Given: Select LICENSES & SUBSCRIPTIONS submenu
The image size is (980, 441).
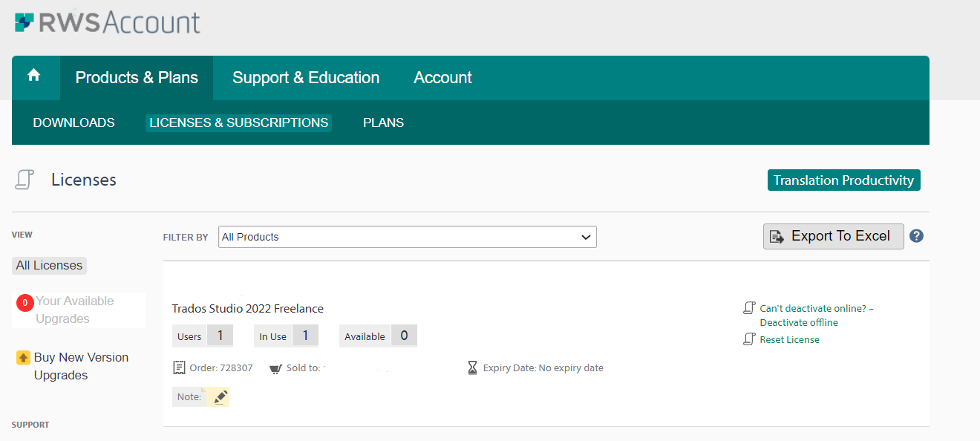Looking at the screenshot, I should pos(239,123).
